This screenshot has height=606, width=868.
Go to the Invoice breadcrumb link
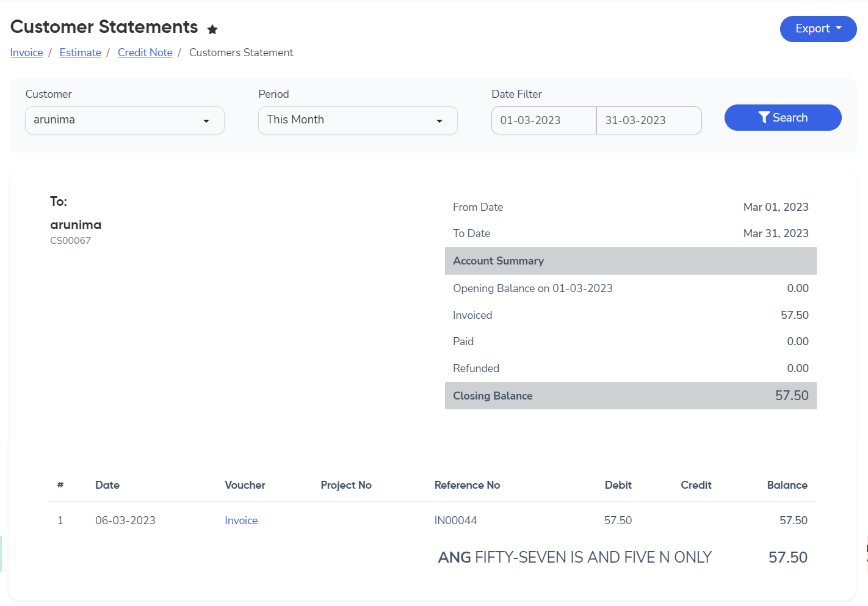click(x=27, y=53)
